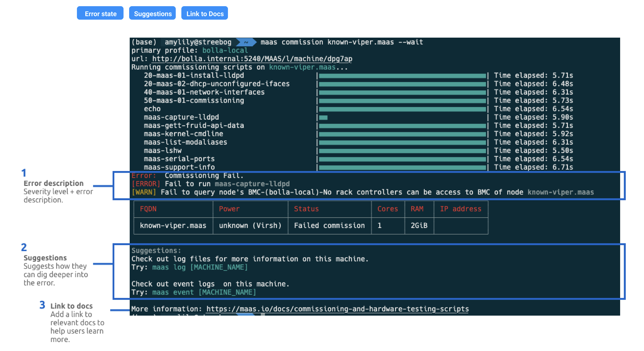Click the Power column header
The image size is (644, 351).
click(x=229, y=209)
